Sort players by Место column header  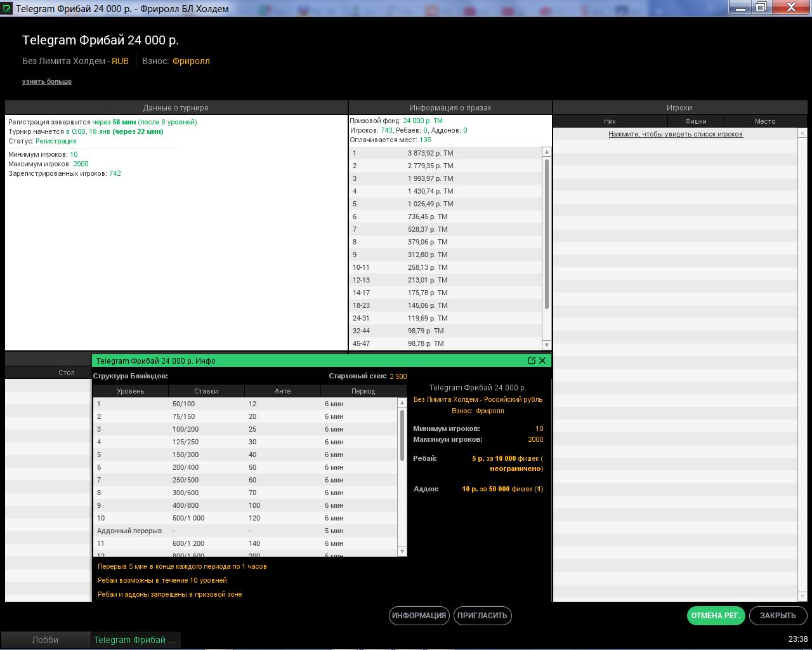click(x=765, y=121)
